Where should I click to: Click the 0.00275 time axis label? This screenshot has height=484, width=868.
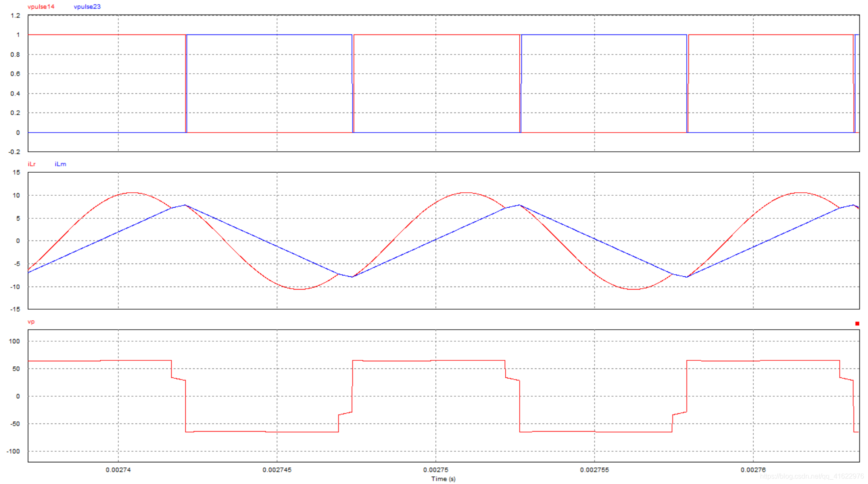click(436, 470)
